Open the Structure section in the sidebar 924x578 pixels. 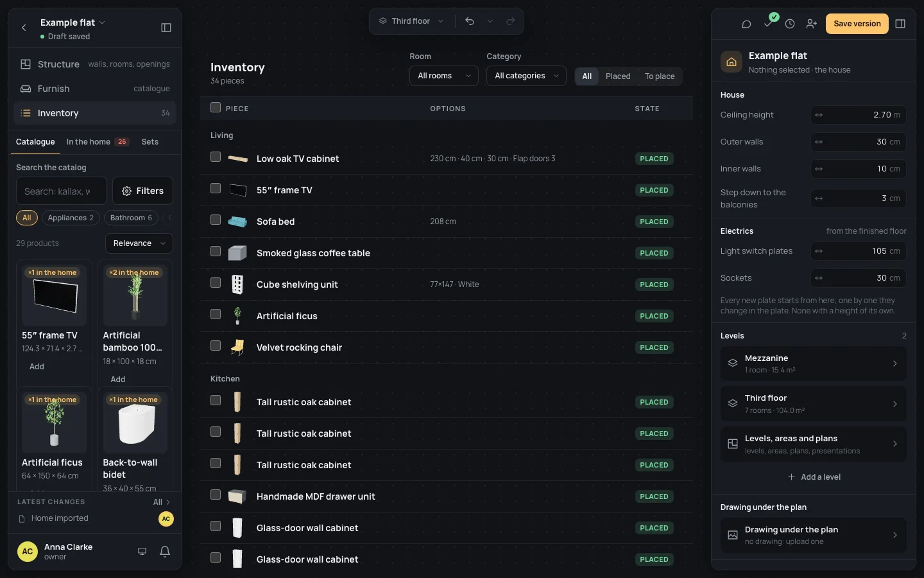point(95,64)
